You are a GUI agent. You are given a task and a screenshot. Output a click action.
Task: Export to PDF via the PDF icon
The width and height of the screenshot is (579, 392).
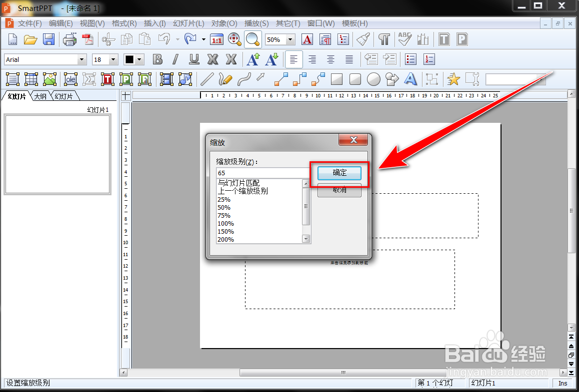pos(88,39)
